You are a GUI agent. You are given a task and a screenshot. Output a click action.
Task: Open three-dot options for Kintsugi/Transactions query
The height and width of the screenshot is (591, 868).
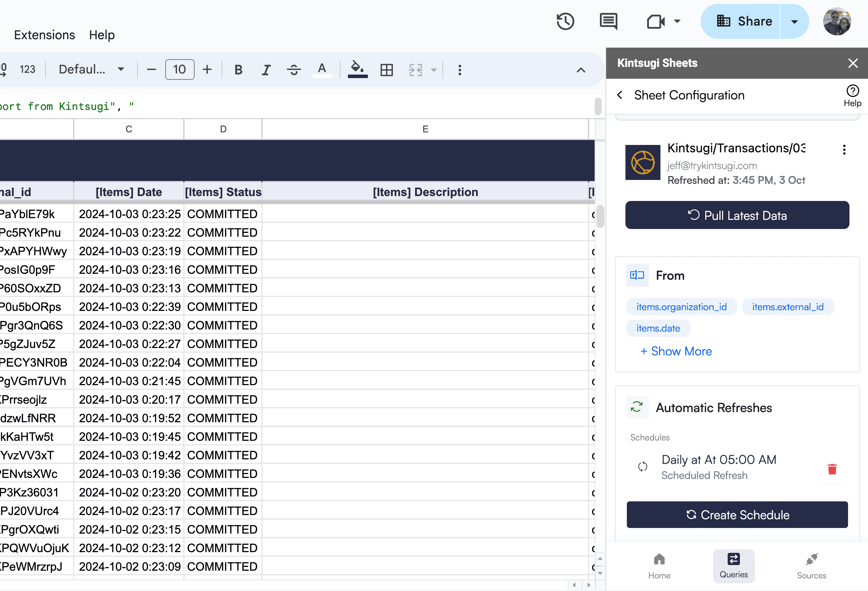pos(844,150)
